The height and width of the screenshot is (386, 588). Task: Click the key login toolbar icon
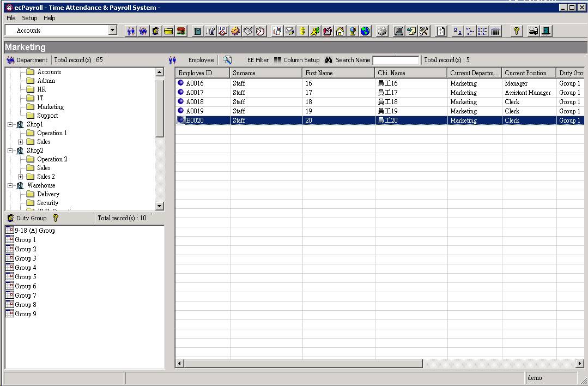[534, 31]
